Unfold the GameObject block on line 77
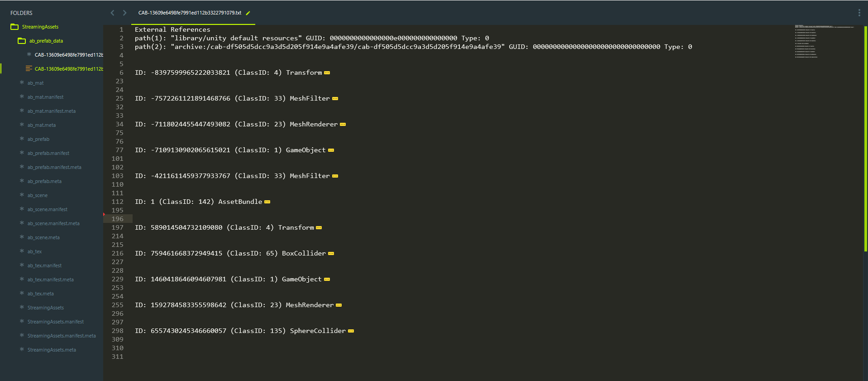Viewport: 868px width, 381px height. click(x=331, y=150)
